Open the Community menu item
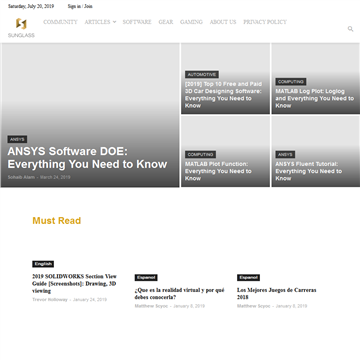Image resolution: width=360 pixels, height=360 pixels. (x=60, y=22)
